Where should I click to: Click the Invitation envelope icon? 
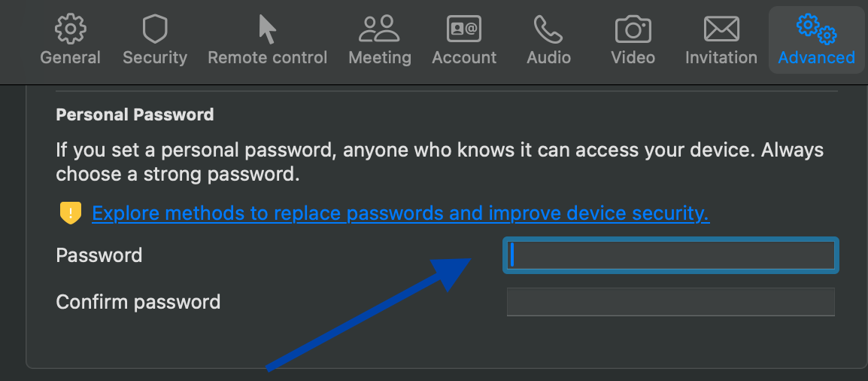tap(721, 29)
